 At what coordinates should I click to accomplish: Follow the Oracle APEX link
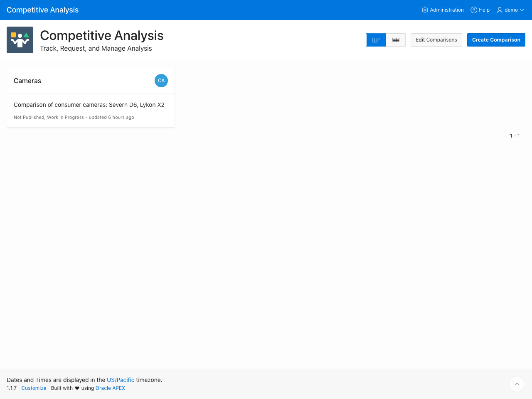[x=110, y=388]
